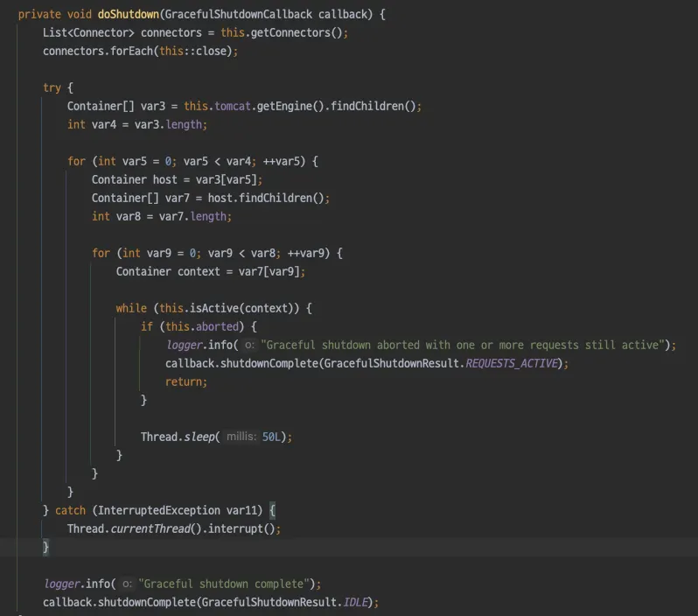Screen dimensions: 698x616
Task: Click the tomcat field reference
Action: (x=233, y=107)
